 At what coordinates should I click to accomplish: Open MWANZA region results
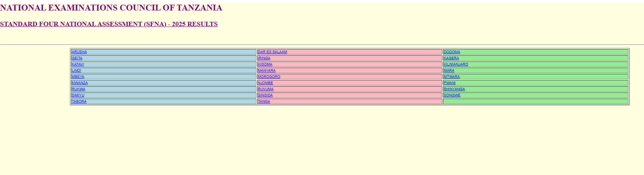(80, 83)
